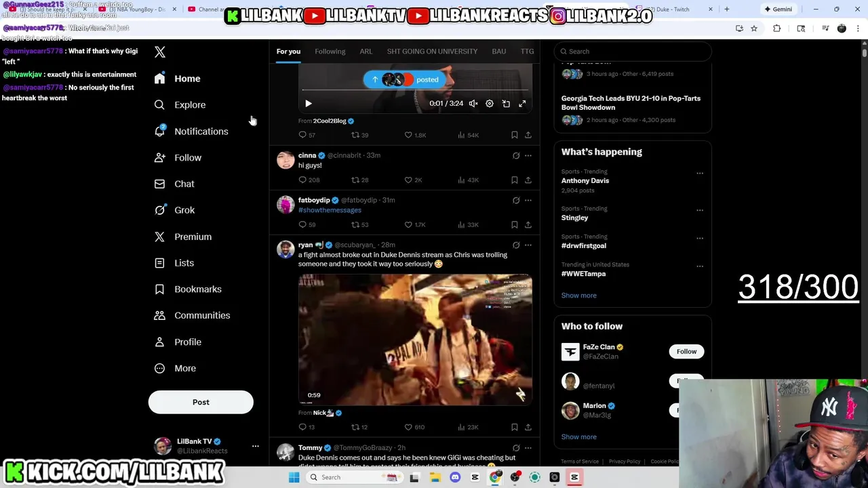Switch to the Following tab
This screenshot has height=488, width=868.
(x=330, y=52)
